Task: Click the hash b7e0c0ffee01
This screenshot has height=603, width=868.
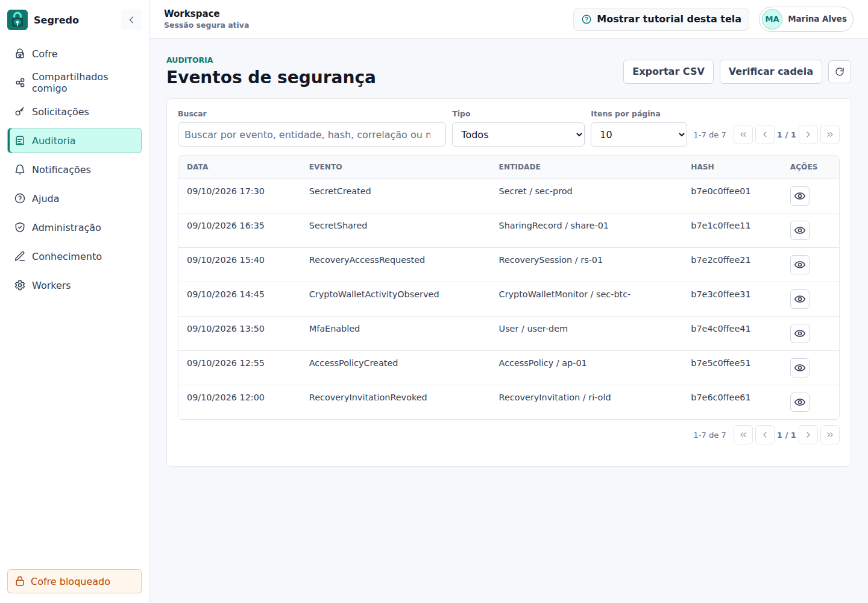Action: 721,191
